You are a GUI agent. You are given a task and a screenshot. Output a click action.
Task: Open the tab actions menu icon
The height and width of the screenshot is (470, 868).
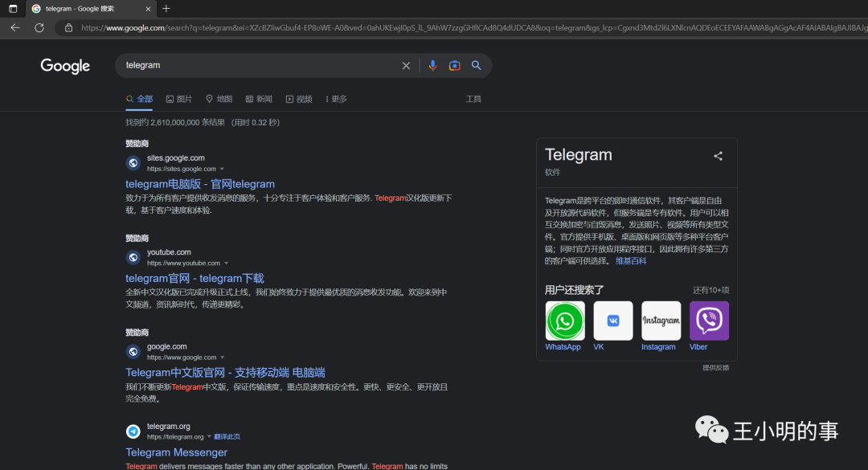13,9
